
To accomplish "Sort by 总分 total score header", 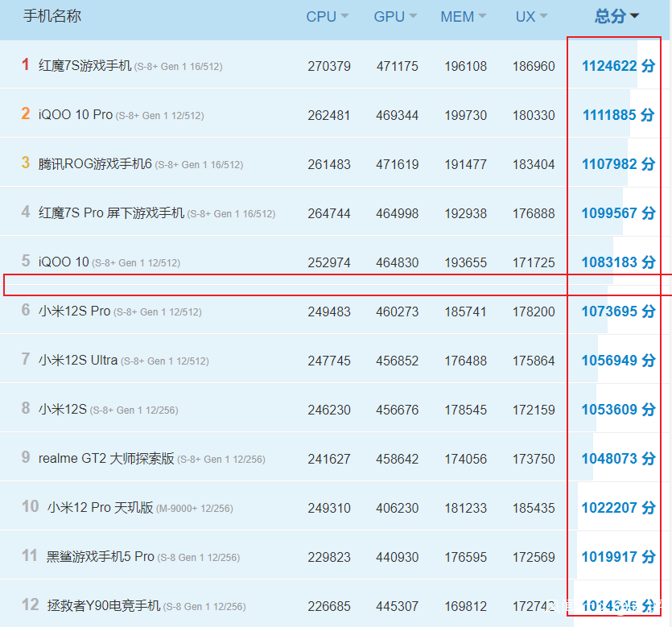I will point(616,16).
